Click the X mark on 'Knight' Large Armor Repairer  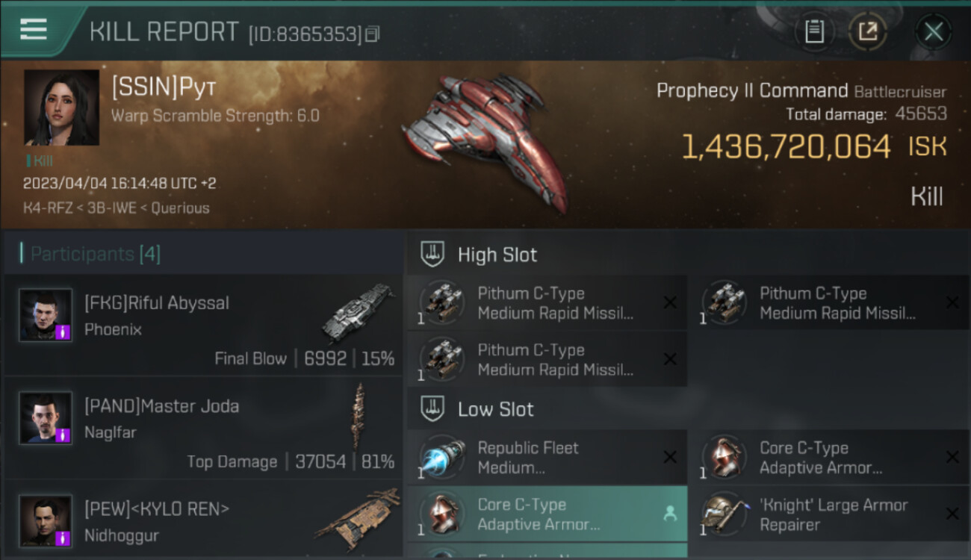click(x=952, y=514)
